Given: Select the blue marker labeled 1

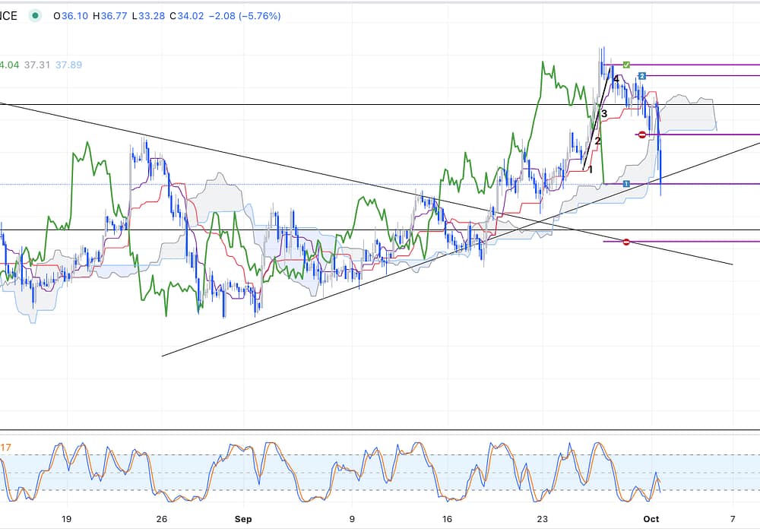Looking at the screenshot, I should click(x=626, y=184).
